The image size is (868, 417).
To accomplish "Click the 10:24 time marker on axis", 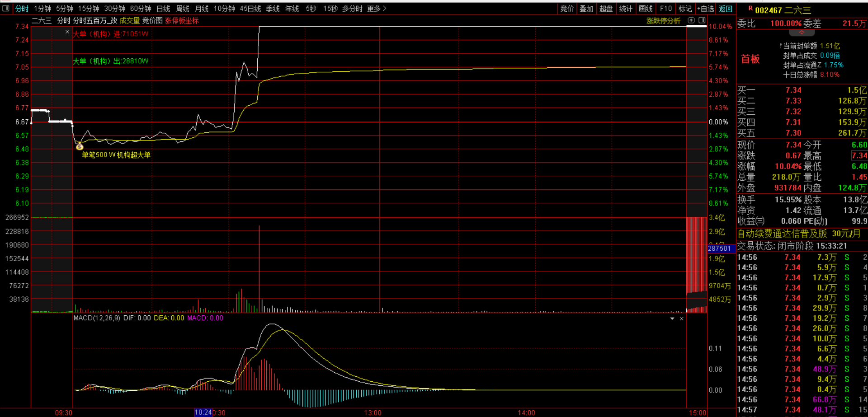I will coord(203,412).
